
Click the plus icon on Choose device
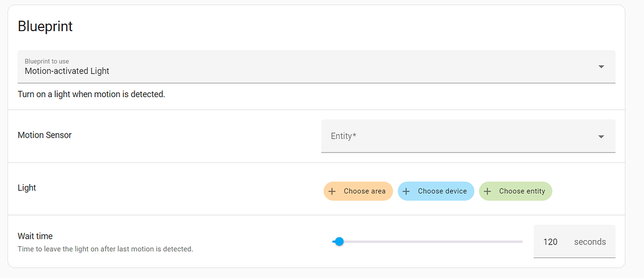tap(406, 192)
